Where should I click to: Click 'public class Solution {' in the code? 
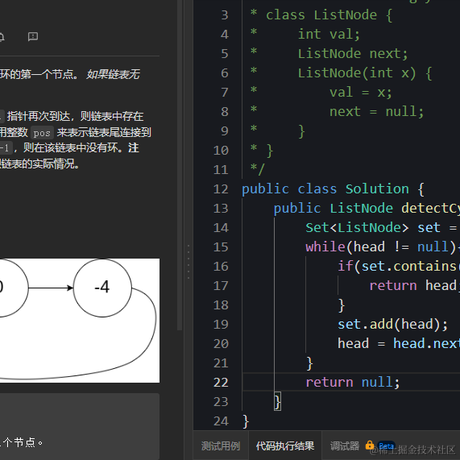click(333, 189)
